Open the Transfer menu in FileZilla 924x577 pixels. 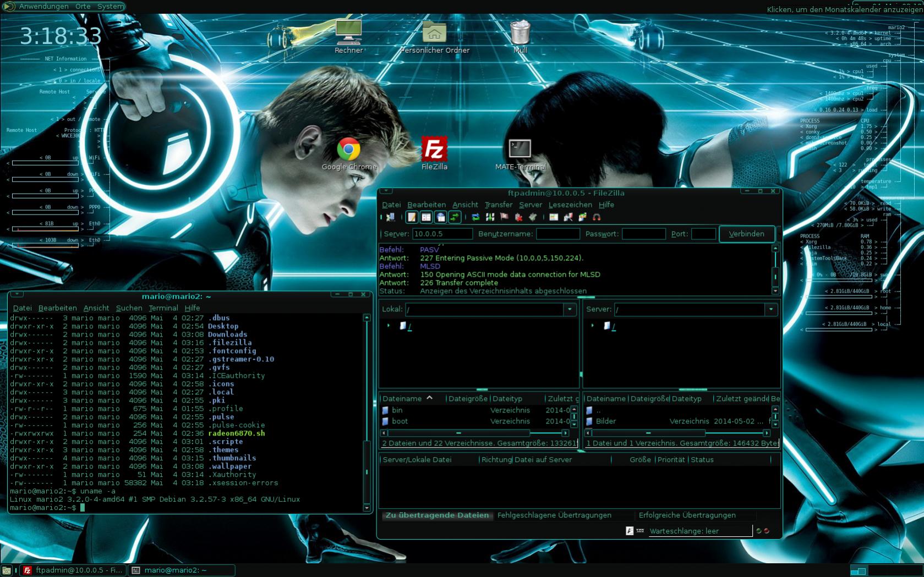click(499, 205)
